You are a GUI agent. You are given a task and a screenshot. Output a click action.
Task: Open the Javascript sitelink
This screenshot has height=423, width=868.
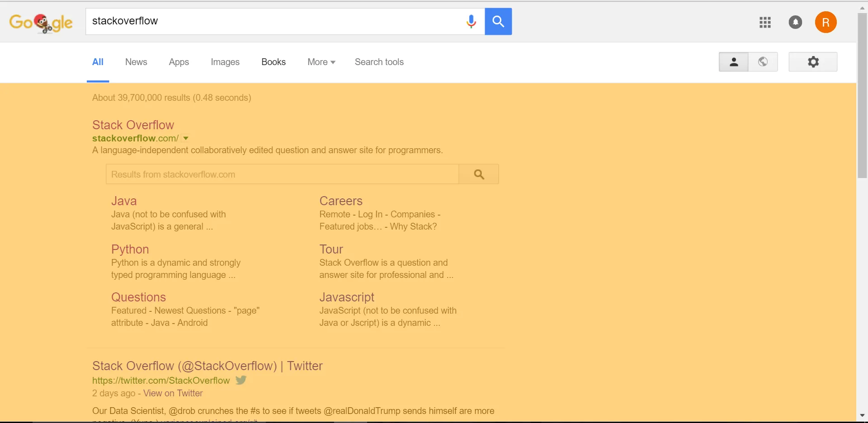point(347,297)
